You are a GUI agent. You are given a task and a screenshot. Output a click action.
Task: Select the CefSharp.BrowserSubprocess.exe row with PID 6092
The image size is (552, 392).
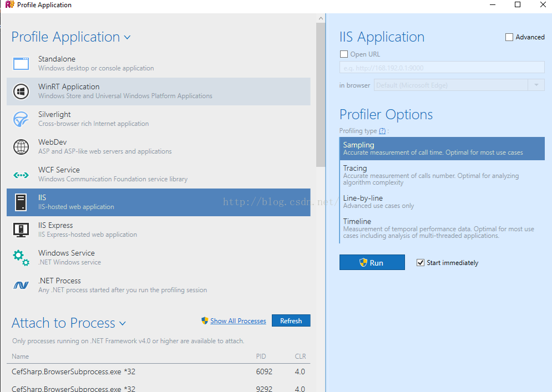coord(159,371)
